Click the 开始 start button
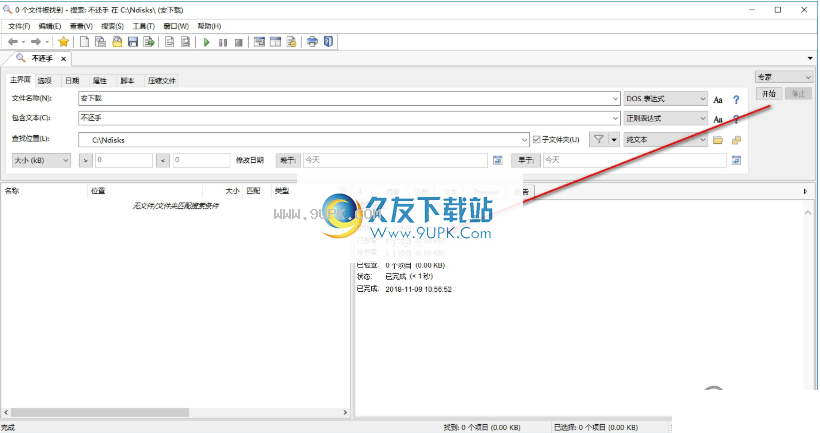 [769, 94]
